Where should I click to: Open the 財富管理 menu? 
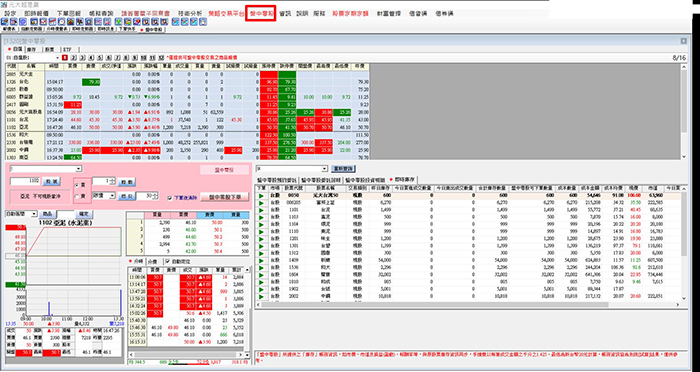(389, 14)
